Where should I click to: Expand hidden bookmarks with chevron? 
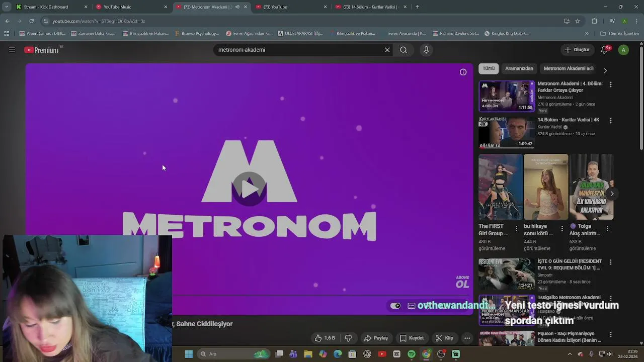[587, 34]
